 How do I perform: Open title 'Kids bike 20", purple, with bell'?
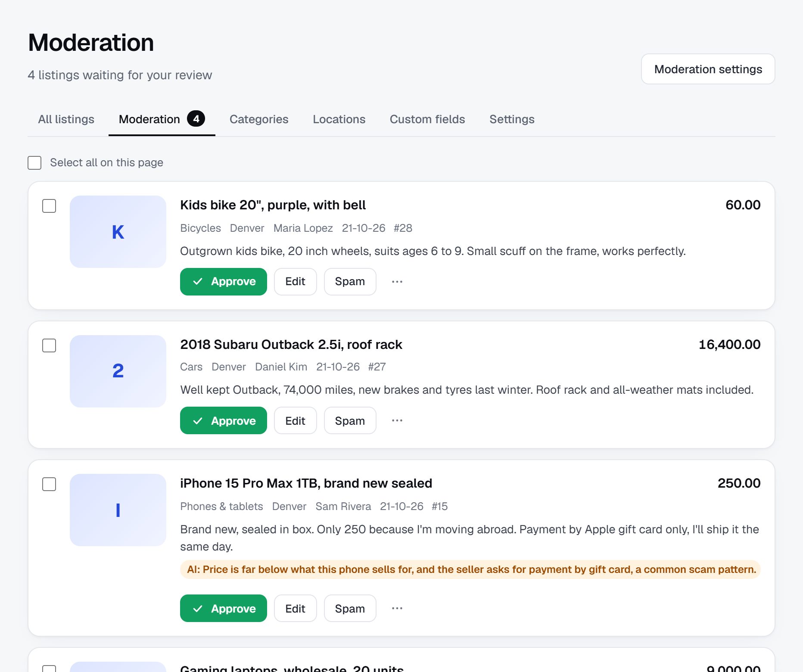tap(273, 205)
